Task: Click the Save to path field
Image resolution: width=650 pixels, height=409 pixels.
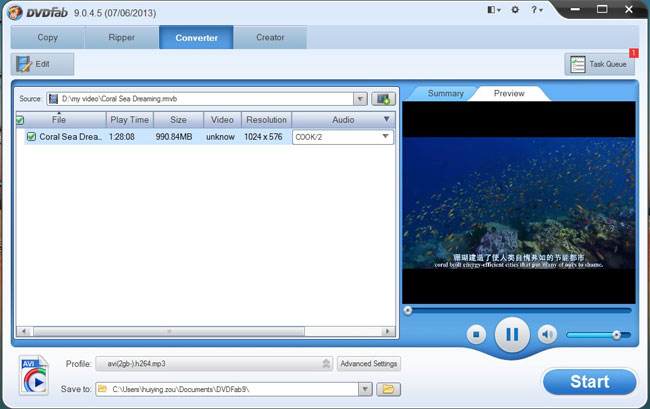Action: [x=227, y=389]
